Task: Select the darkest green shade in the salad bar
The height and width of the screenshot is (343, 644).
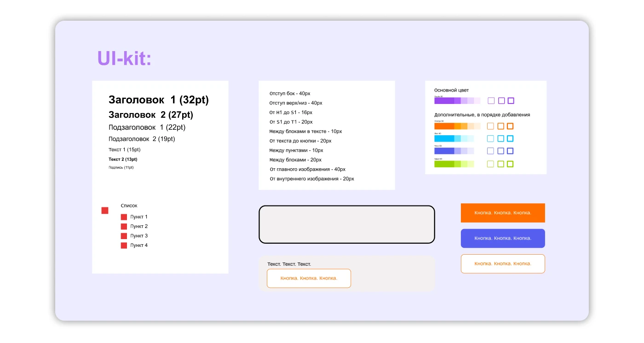Action: 444,164
